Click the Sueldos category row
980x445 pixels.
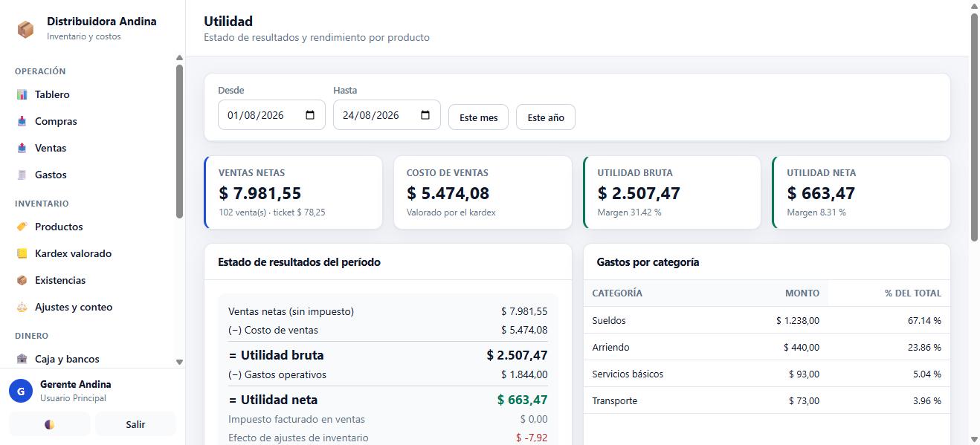[x=767, y=320]
